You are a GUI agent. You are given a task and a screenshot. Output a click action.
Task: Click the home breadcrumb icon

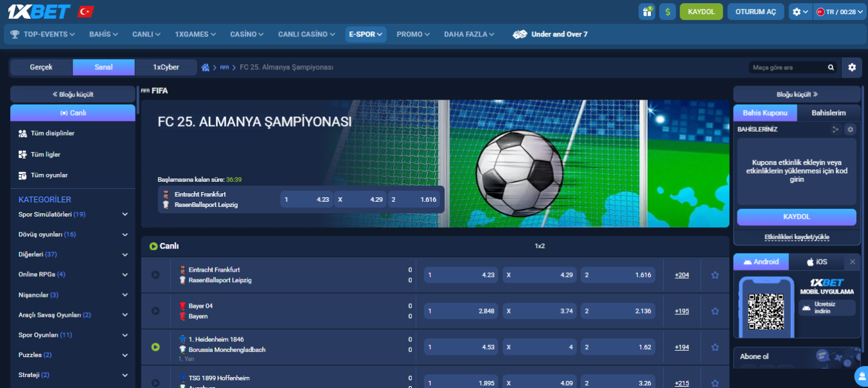[206, 67]
